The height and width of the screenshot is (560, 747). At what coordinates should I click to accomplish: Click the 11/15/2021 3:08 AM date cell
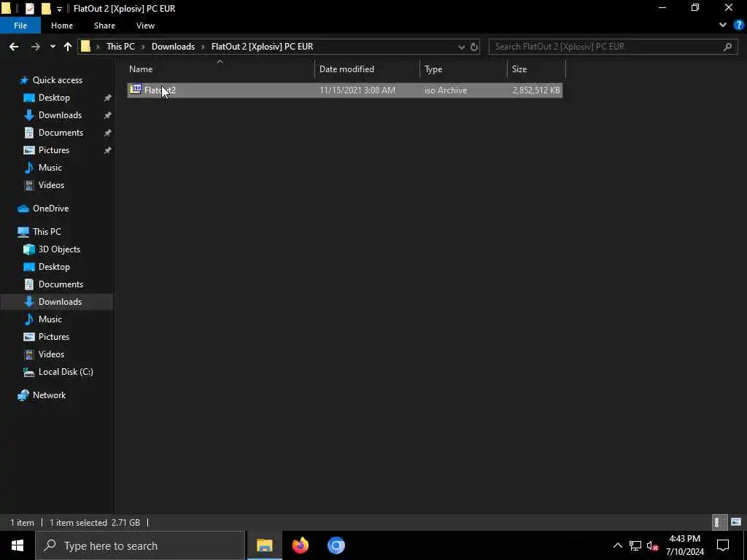pos(357,90)
